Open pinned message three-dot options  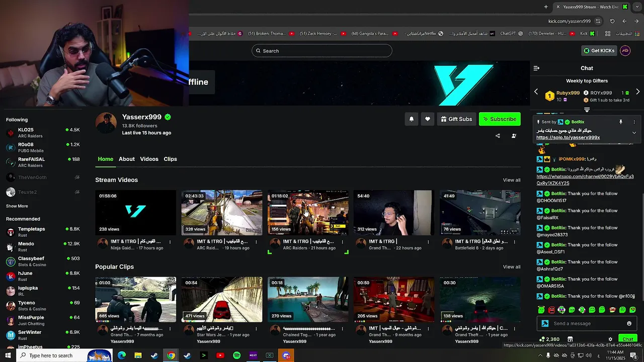tap(634, 122)
